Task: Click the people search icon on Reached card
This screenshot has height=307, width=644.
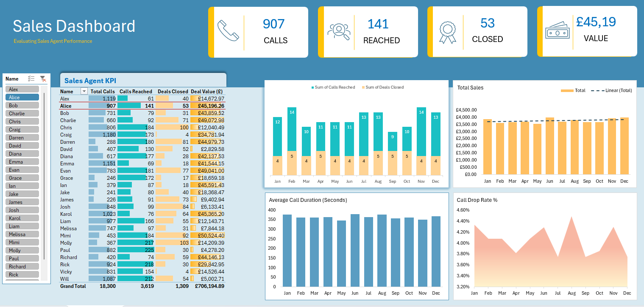Action: click(338, 31)
